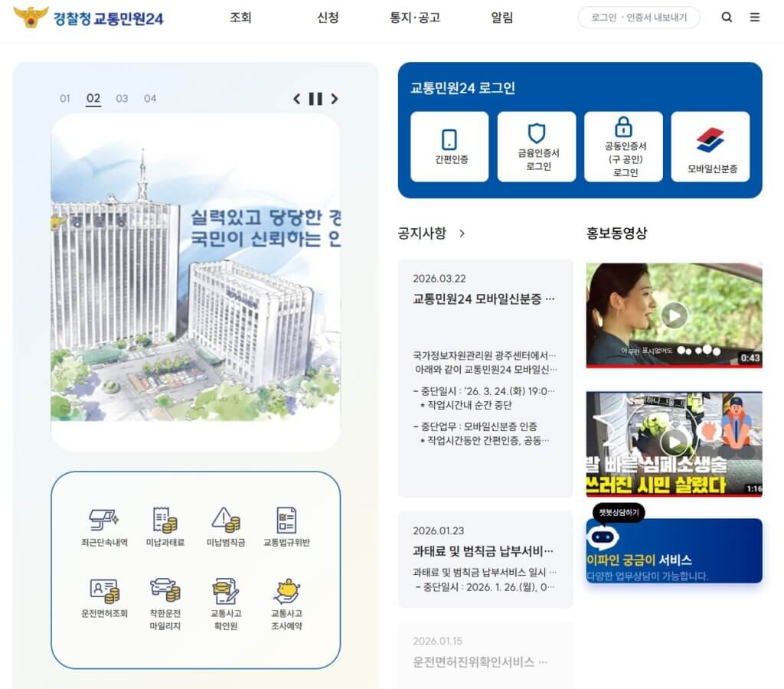784x689 pixels.
Task: Advance carousel with the next arrow
Action: point(335,99)
